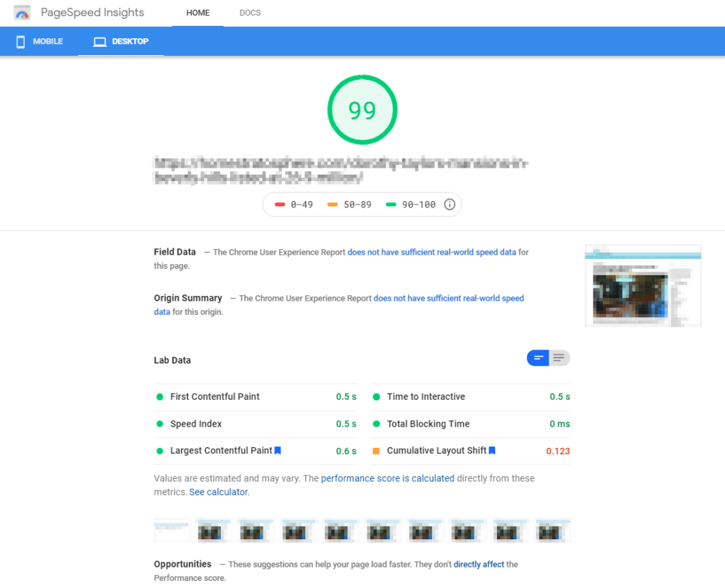
Task: Click the blurred tested page URL
Action: pyautogui.click(x=341, y=170)
